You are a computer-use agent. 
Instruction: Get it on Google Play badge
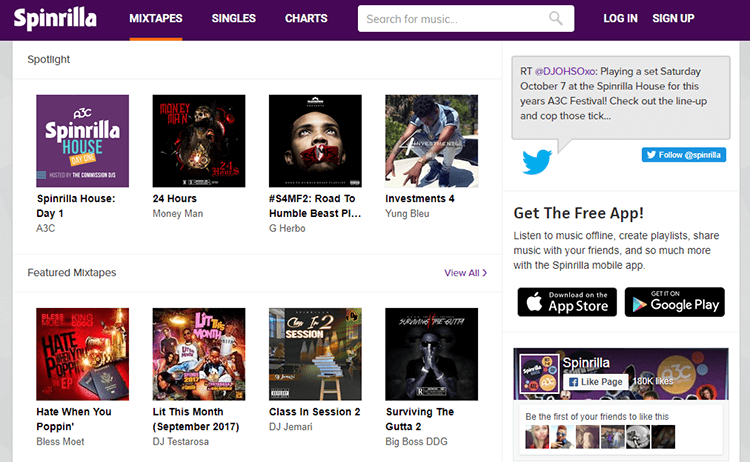[x=674, y=302]
